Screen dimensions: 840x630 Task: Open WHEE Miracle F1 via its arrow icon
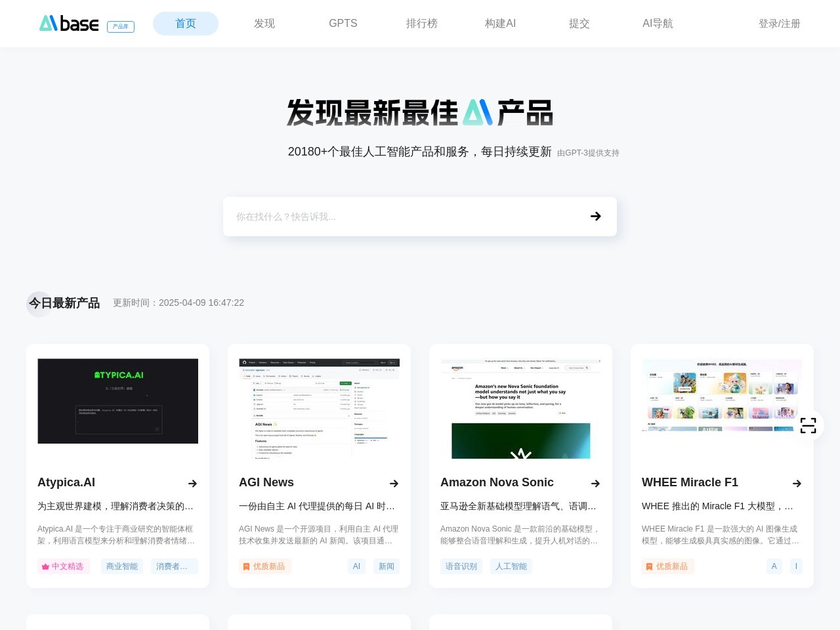pyautogui.click(x=797, y=484)
